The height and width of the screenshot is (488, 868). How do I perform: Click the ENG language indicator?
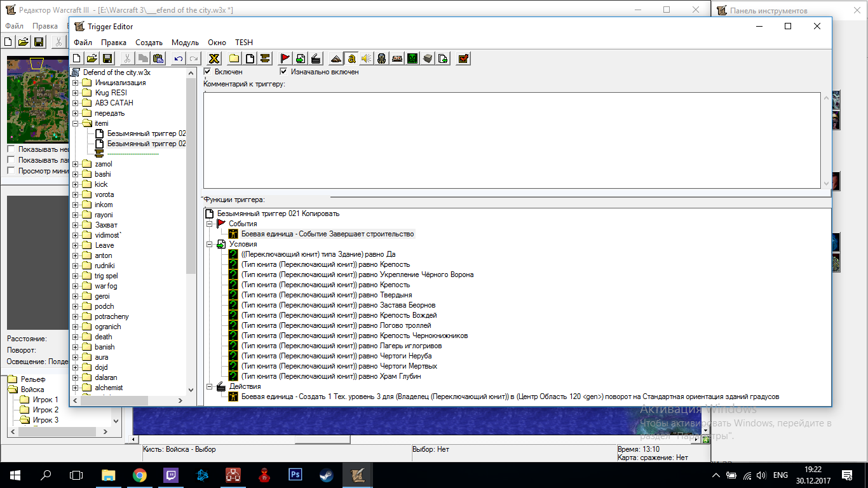780,475
